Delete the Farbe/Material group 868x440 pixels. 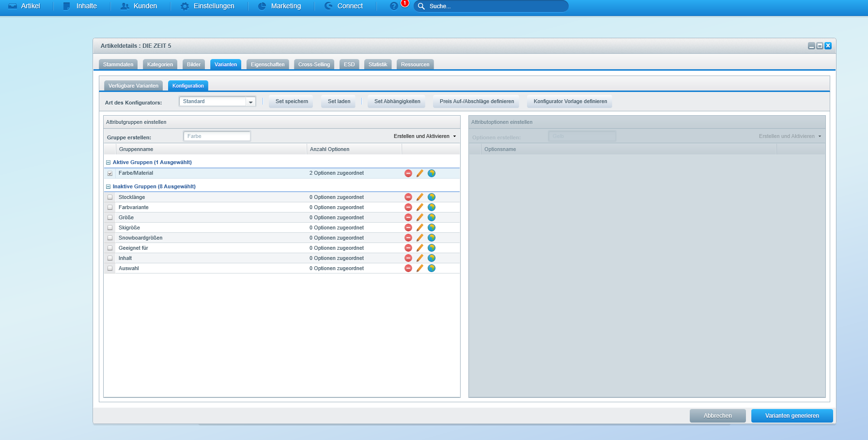408,173
